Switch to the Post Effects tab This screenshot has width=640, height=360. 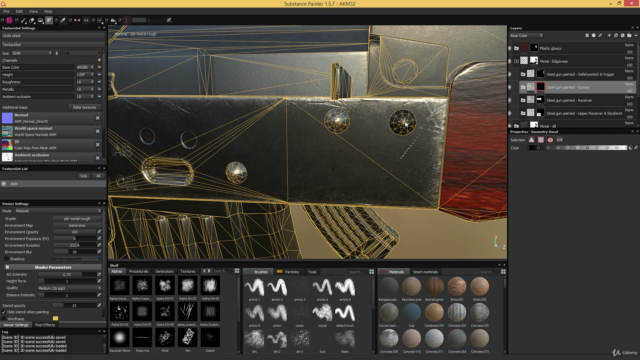click(45, 325)
